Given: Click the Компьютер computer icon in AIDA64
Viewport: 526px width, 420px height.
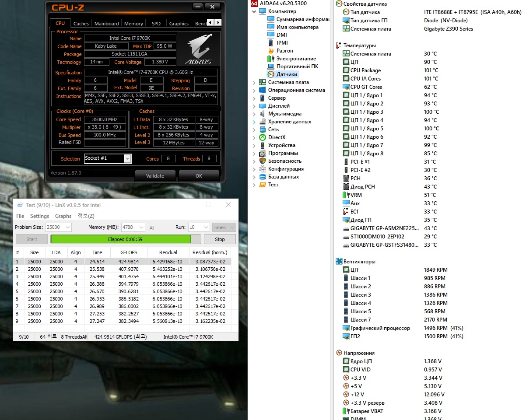Looking at the screenshot, I should 263,11.
